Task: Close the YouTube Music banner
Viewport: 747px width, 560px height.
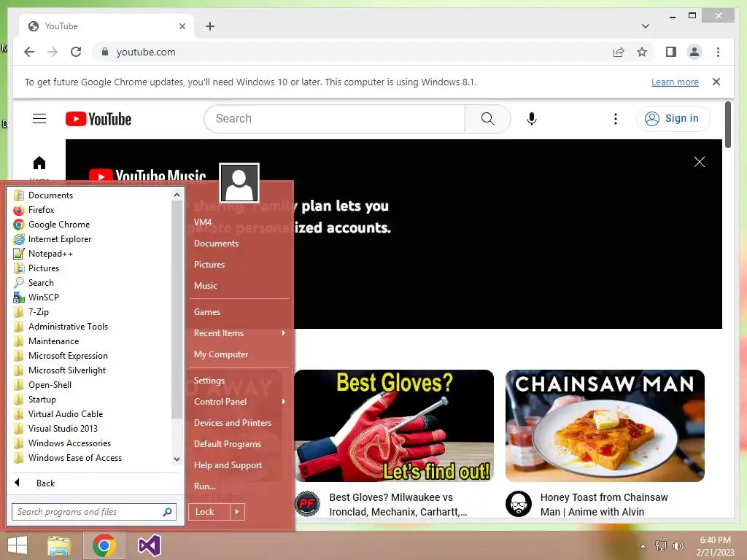Action: pyautogui.click(x=700, y=162)
